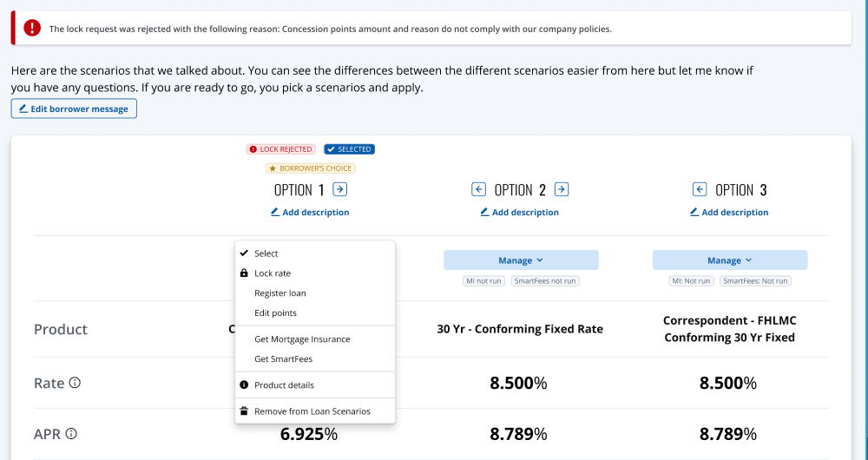This screenshot has width=868, height=460.
Task: Select Get Mortgage Insurance option
Action: point(302,339)
